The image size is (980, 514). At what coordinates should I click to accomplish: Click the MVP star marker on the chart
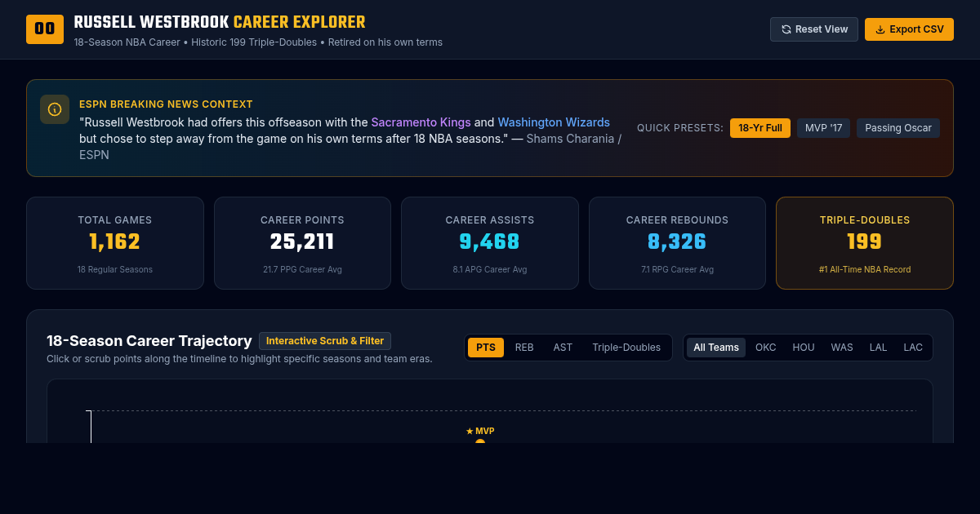click(480, 432)
